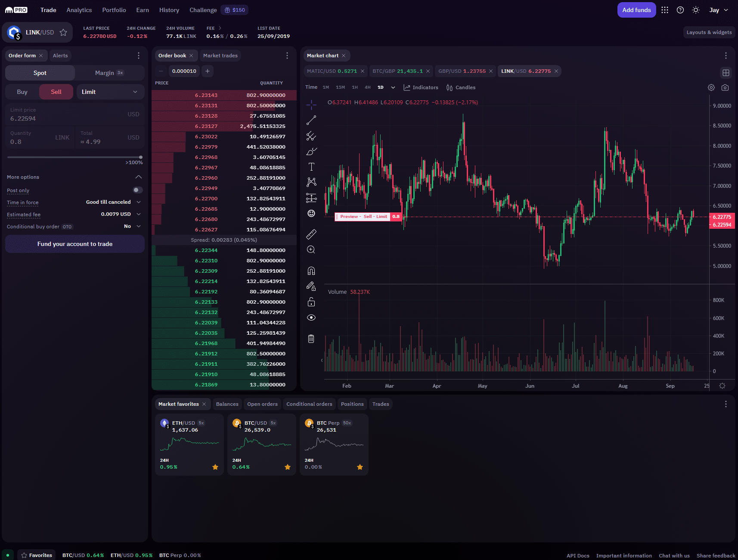Select the pitchfork drawing tool
The image size is (738, 560).
pyautogui.click(x=311, y=136)
